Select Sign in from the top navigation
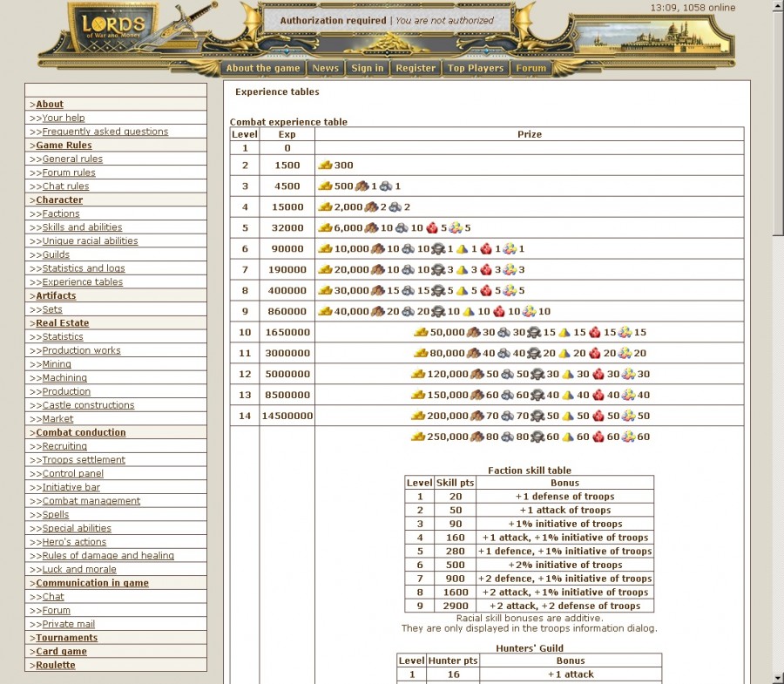 (367, 68)
